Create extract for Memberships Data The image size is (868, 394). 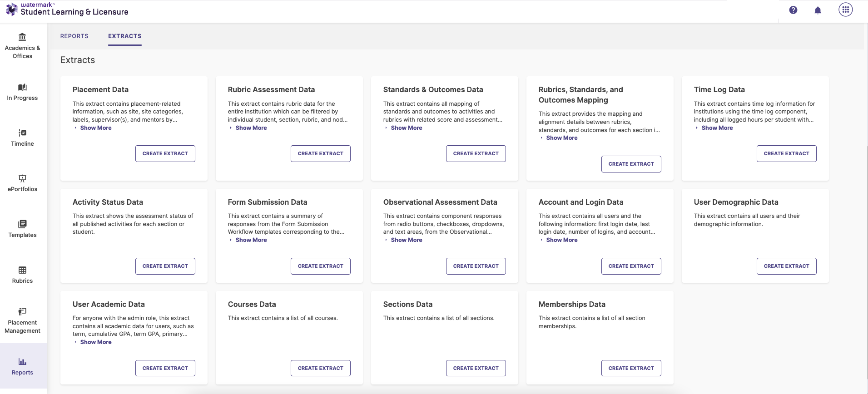[x=631, y=368]
